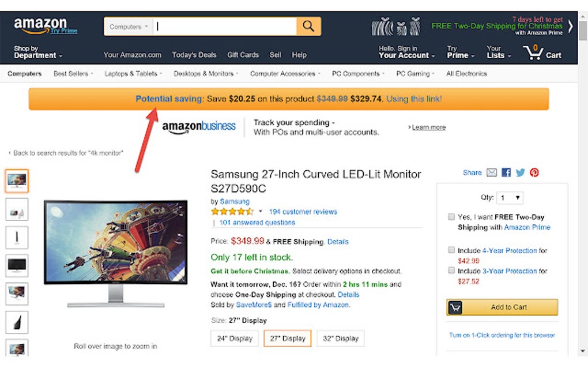588x368 pixels.
Task: Select the second product thumbnail image
Action: (17, 209)
